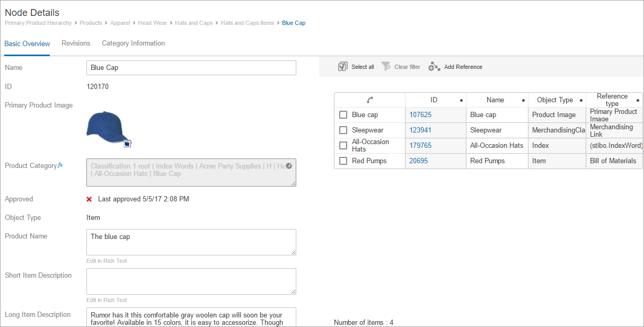The height and width of the screenshot is (327, 644).
Task: Click Edit in Rich Text under Product Name
Action: tap(107, 261)
